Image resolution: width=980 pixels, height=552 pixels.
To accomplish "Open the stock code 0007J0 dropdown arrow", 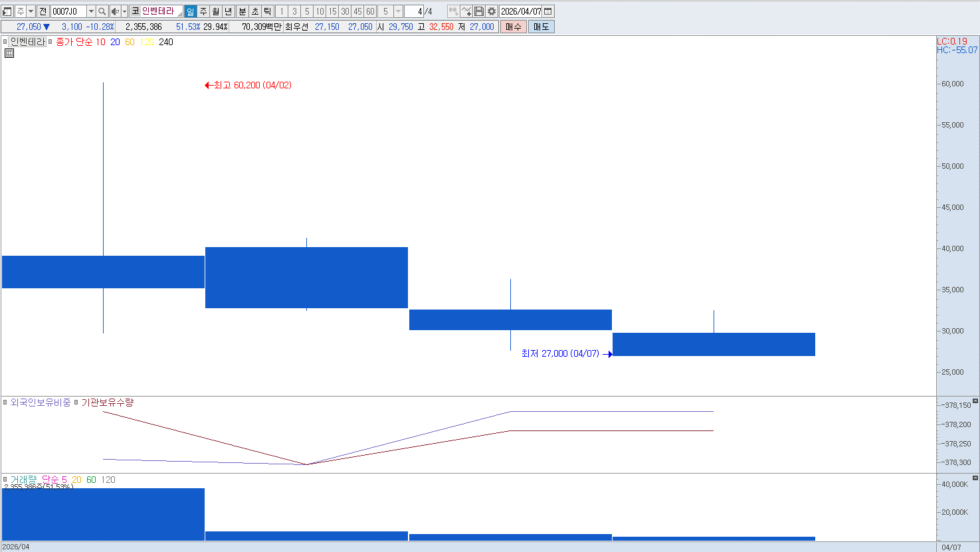I will 91,11.
